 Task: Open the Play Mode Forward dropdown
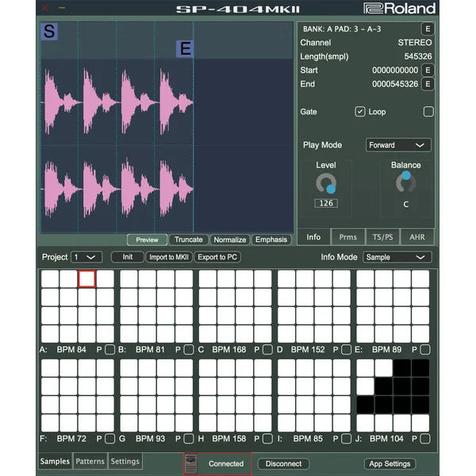point(398,145)
